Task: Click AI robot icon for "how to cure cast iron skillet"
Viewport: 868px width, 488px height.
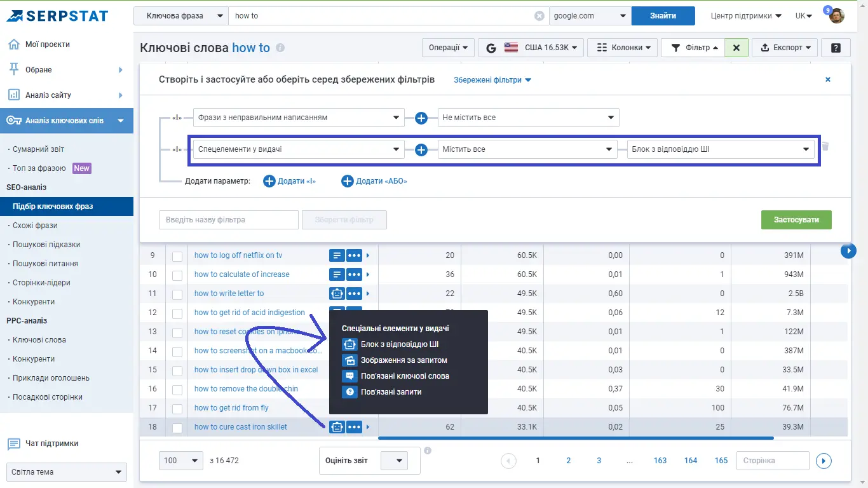Action: click(x=337, y=427)
